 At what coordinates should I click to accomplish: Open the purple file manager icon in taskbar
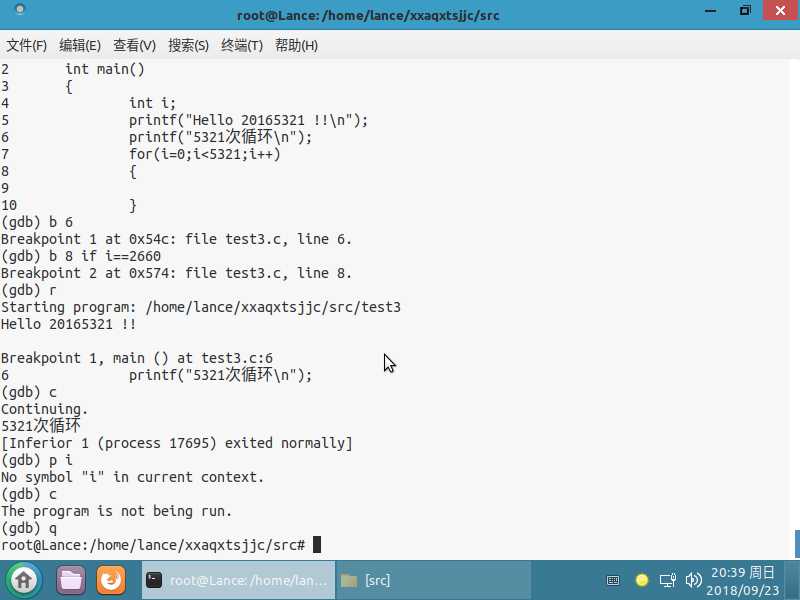[71, 580]
